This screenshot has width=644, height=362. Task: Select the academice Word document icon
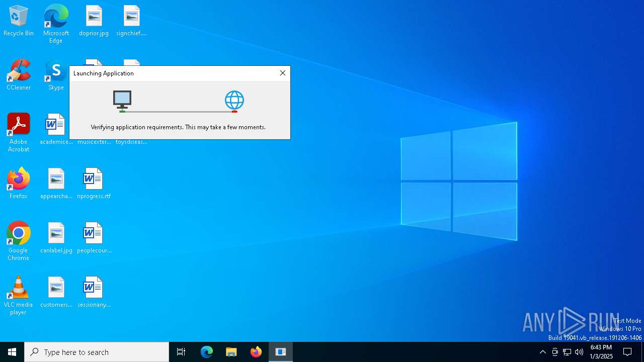pos(56,130)
